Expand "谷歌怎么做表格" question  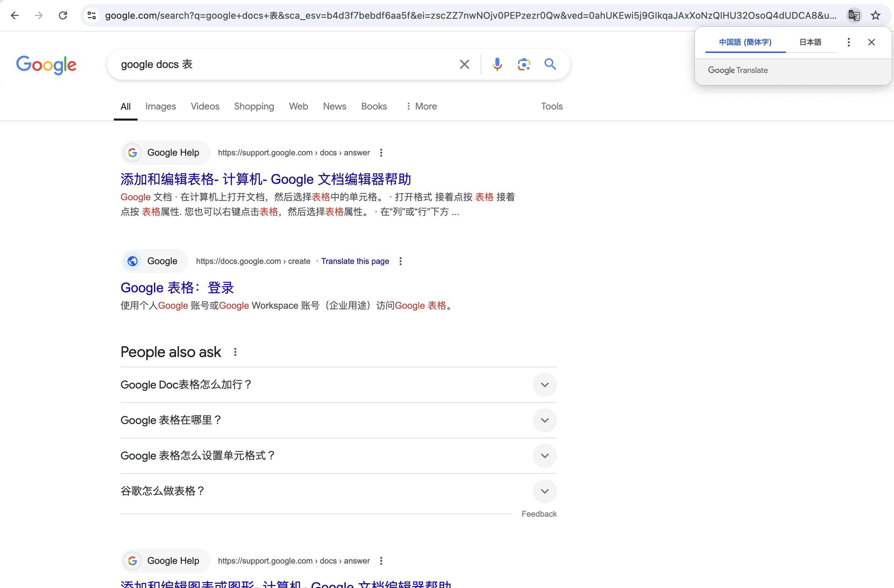[x=544, y=491]
